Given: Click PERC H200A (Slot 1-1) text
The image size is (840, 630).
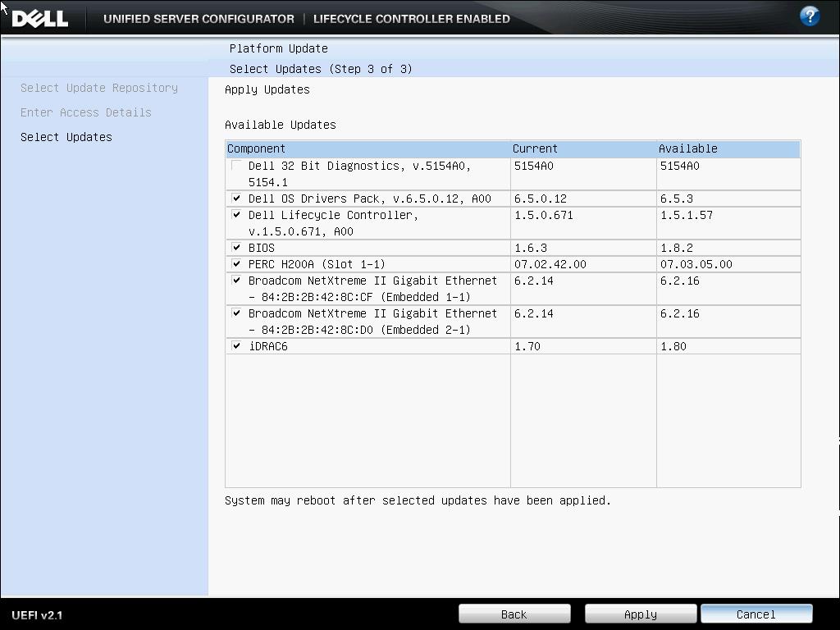Looking at the screenshot, I should [317, 264].
